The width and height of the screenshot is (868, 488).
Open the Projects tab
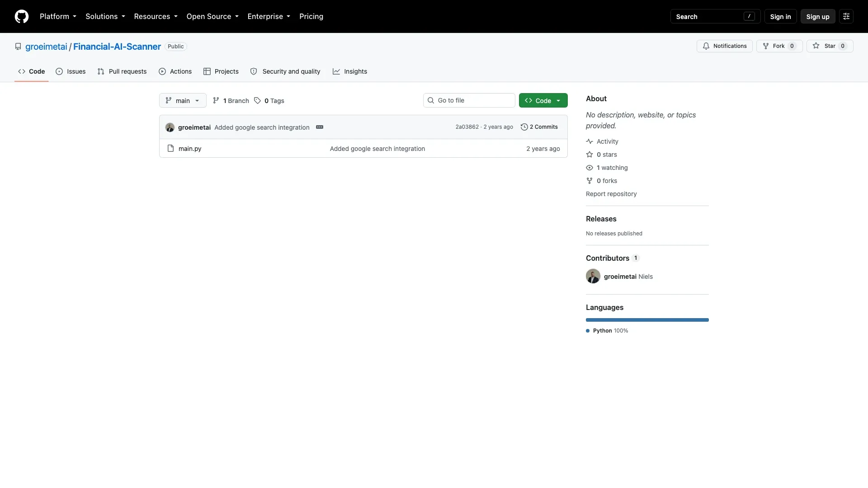click(221, 71)
